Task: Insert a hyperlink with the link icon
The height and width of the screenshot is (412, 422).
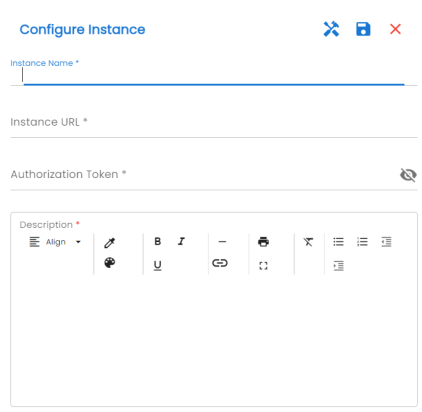Action: click(x=220, y=263)
